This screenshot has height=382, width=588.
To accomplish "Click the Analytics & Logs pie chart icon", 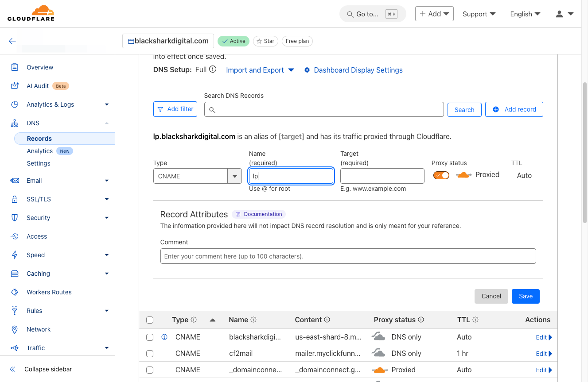I will [x=15, y=104].
